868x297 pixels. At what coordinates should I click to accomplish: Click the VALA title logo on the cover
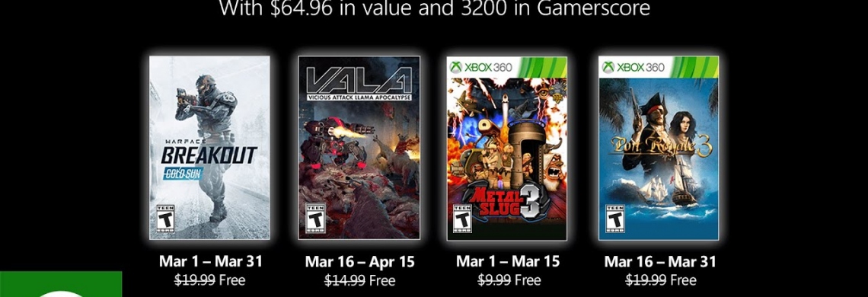[359, 79]
